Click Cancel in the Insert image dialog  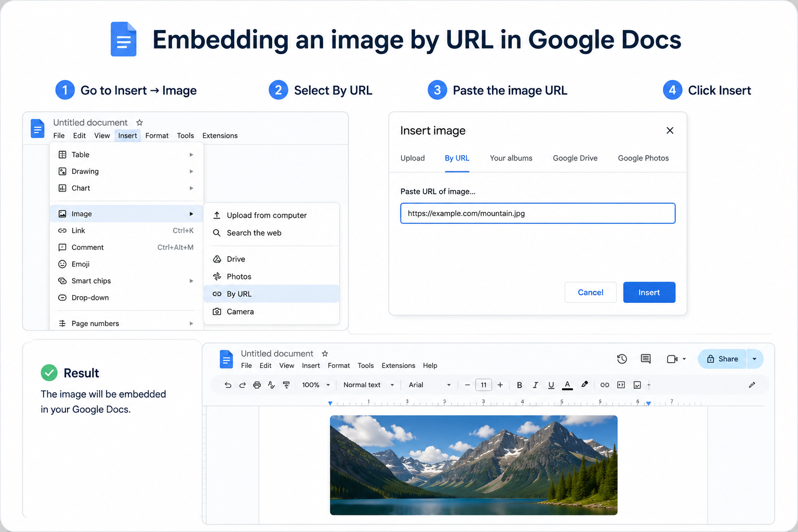591,292
